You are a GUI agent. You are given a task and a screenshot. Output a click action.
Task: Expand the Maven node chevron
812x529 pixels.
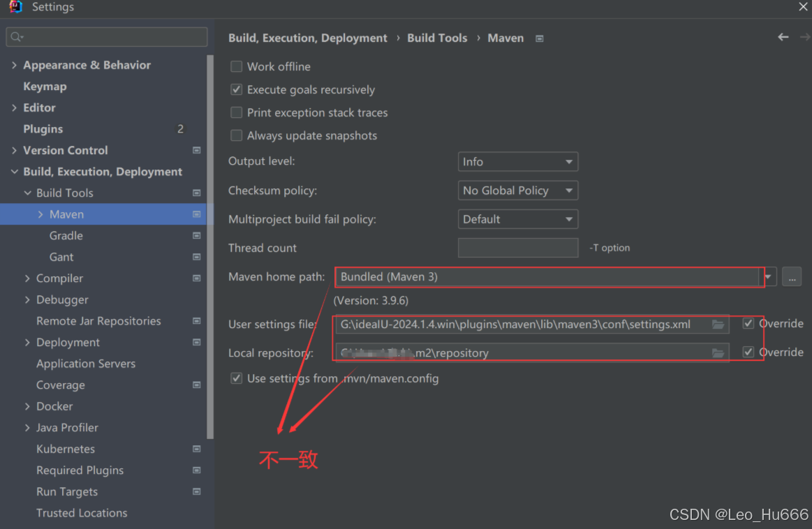point(40,214)
